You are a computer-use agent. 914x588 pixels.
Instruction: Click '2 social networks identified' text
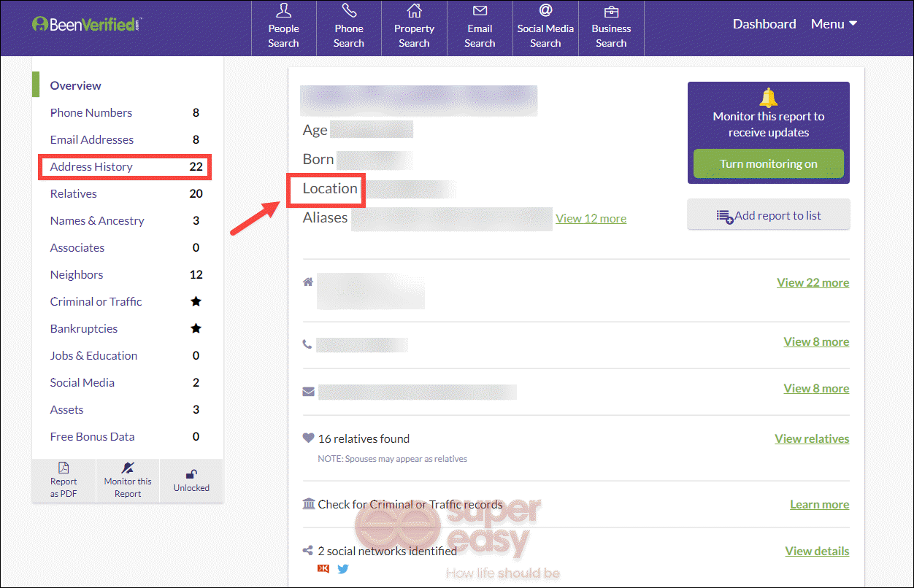(388, 551)
